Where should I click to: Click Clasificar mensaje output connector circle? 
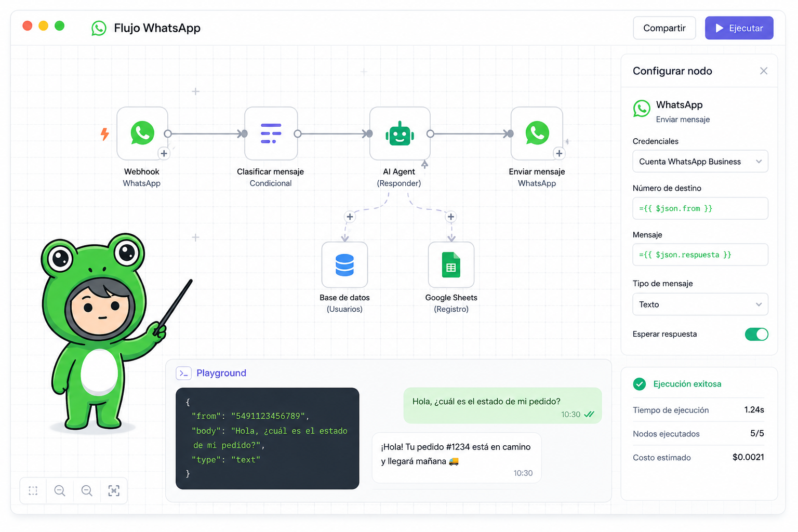[x=298, y=134]
